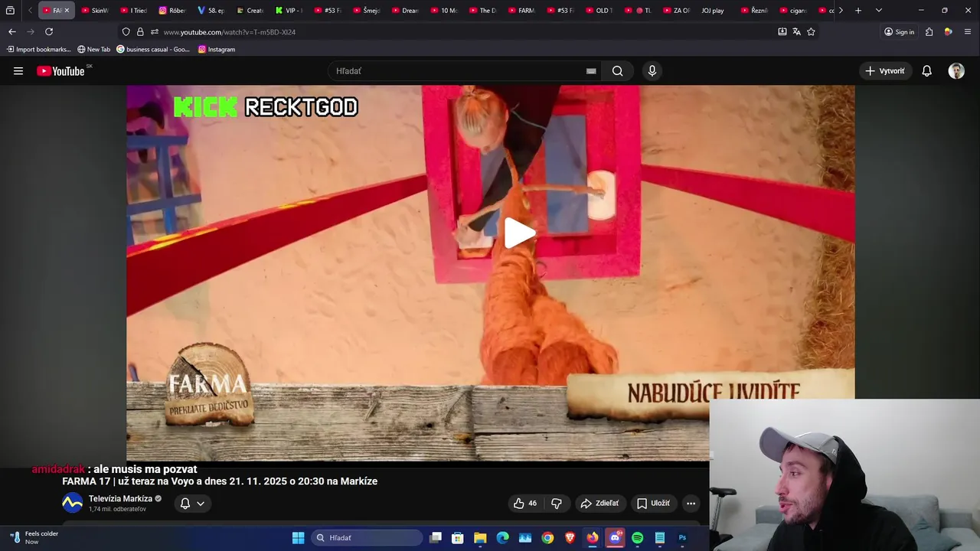Open Microsoft Store from the taskbar

pyautogui.click(x=457, y=538)
